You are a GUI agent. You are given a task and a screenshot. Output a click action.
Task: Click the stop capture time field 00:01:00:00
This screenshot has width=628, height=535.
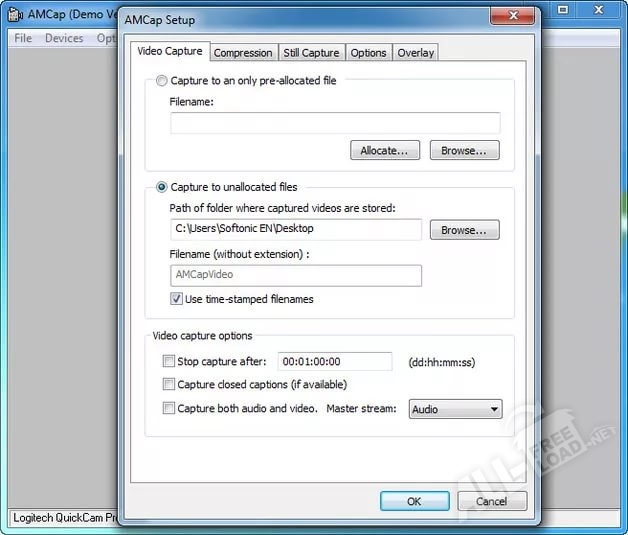[x=334, y=362]
